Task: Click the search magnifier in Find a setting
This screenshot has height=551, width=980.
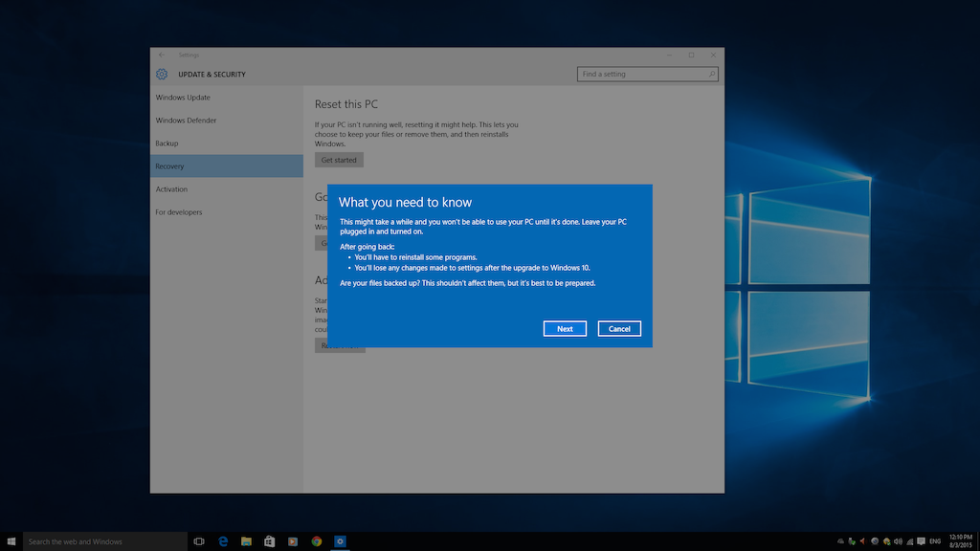Action: tap(711, 75)
